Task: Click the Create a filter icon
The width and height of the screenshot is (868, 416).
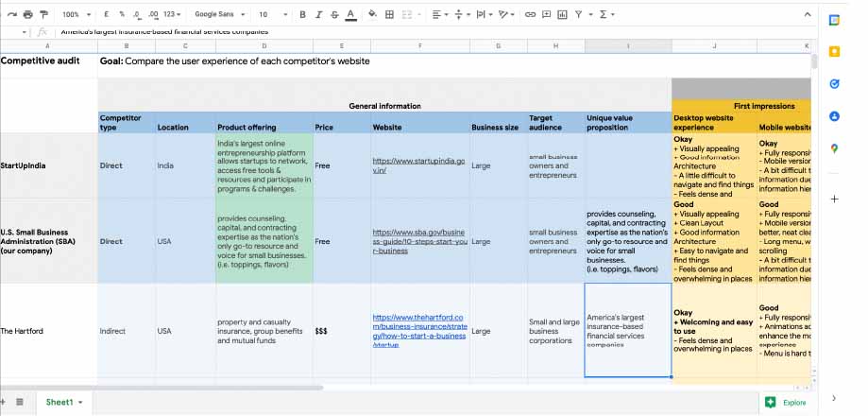Action: point(578,14)
